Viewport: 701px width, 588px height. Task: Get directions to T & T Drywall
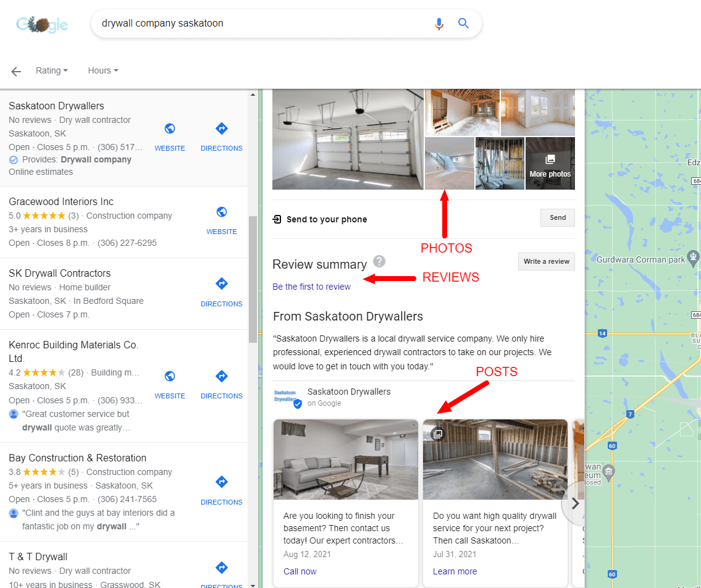[x=221, y=568]
